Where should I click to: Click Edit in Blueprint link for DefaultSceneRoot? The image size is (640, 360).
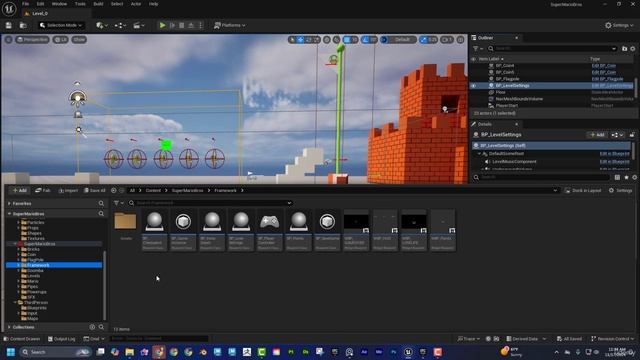614,154
